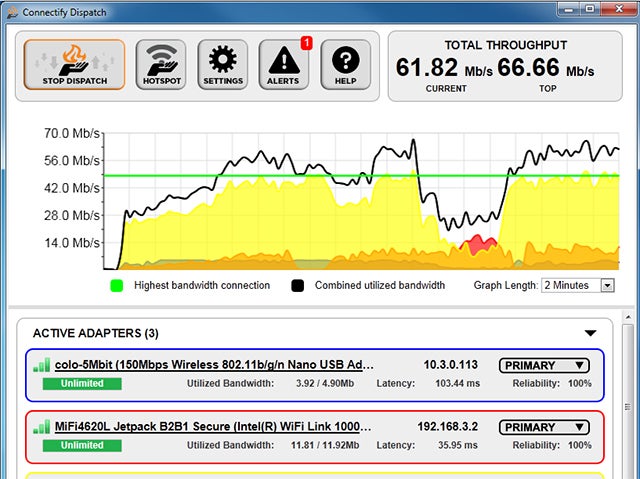Click the Unlimited bar on colo-5Mbit adapter

coord(82,384)
